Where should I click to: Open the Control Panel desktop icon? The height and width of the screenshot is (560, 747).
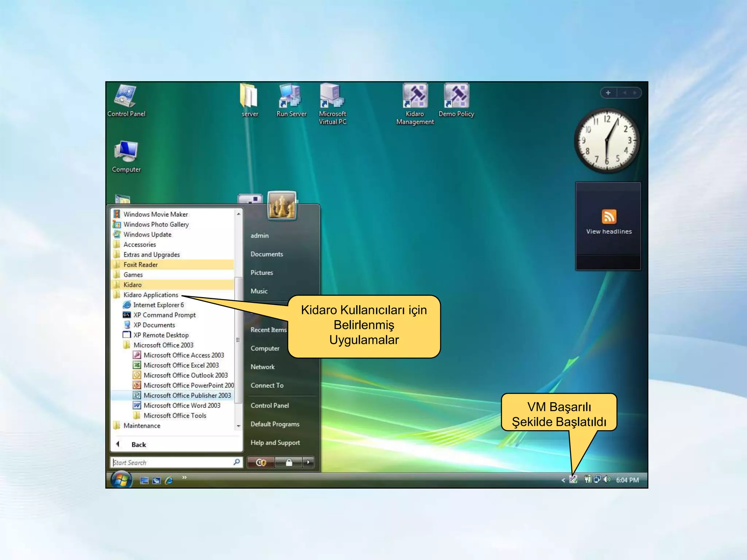(126, 101)
